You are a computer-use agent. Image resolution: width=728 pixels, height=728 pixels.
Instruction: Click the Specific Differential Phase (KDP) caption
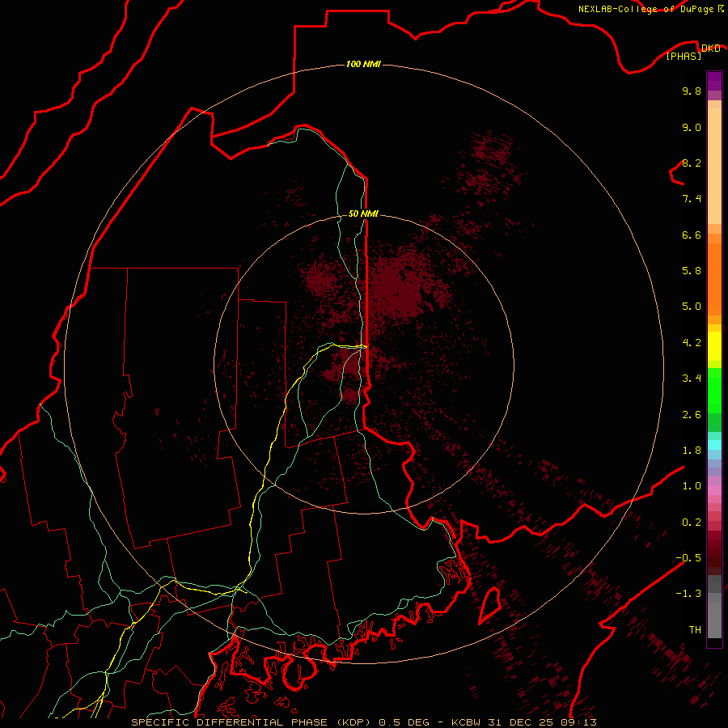coord(251,722)
